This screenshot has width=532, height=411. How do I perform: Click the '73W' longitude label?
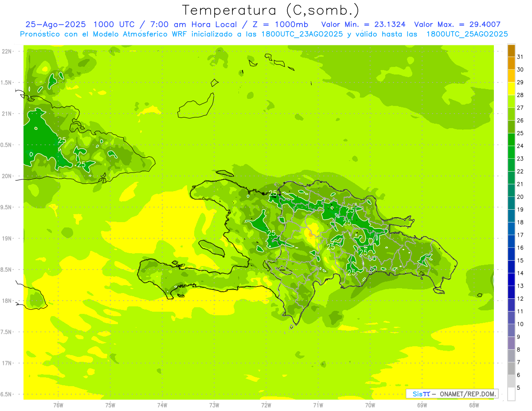214,405
